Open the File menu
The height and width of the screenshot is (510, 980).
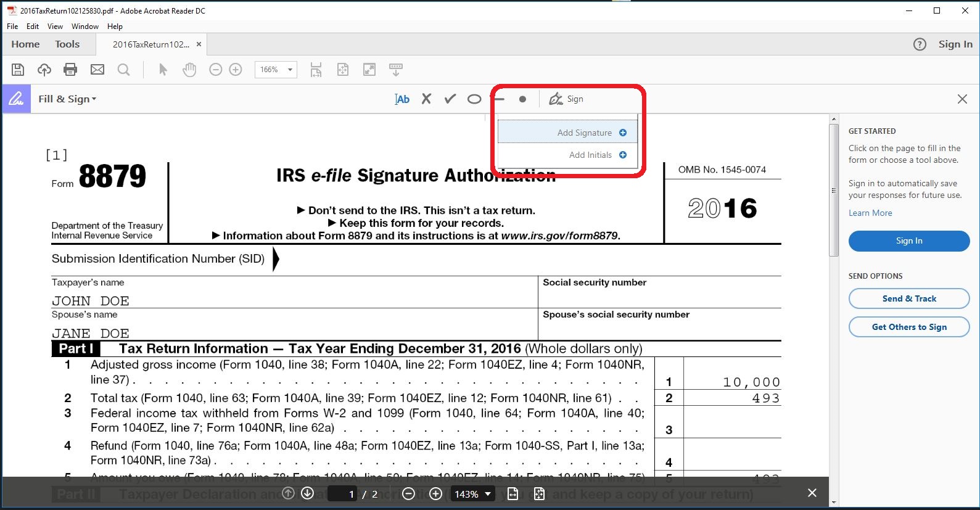coord(12,27)
